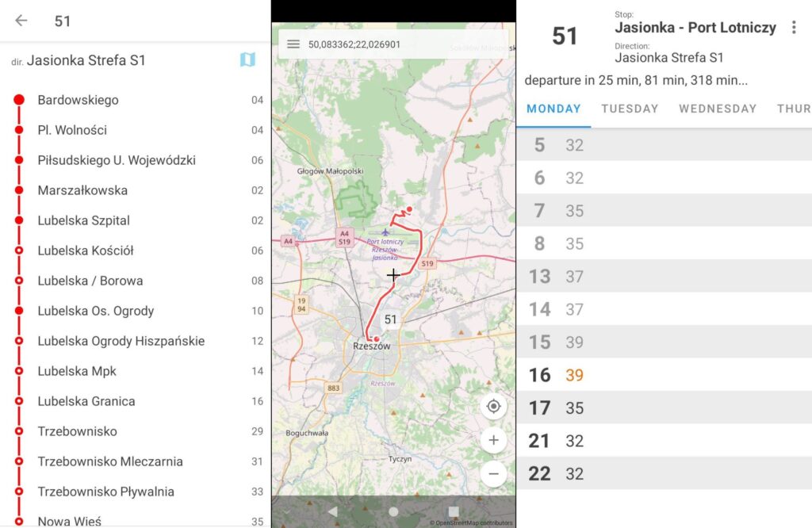Go back with the arrow next to 51
This screenshot has height=528, width=812.
point(21,21)
